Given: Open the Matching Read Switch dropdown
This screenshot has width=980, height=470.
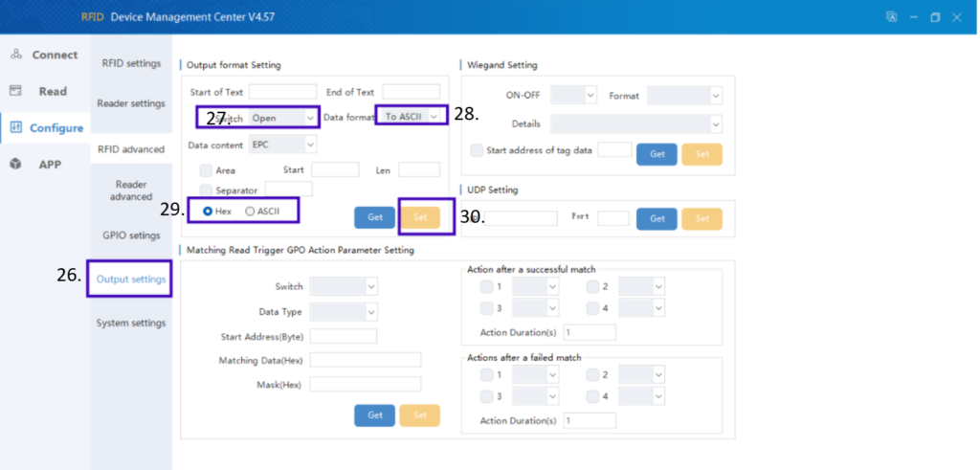Looking at the screenshot, I should click(344, 286).
